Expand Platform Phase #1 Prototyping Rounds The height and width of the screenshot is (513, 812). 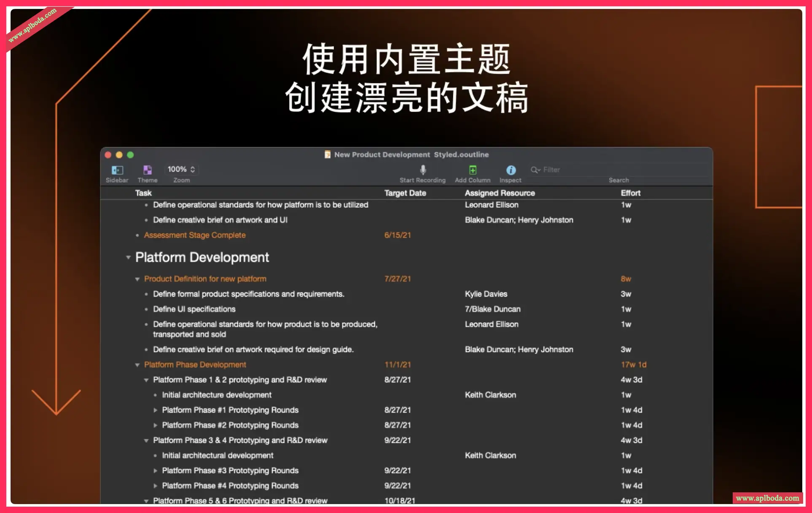click(155, 410)
